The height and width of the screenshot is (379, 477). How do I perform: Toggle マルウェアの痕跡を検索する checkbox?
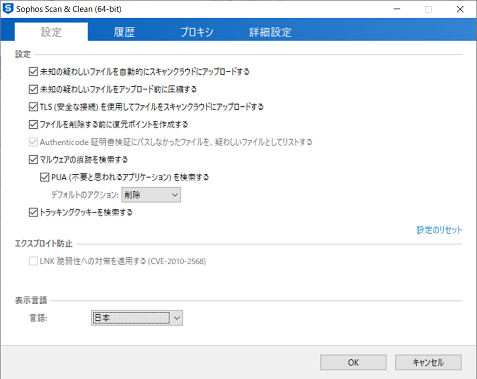(x=33, y=160)
